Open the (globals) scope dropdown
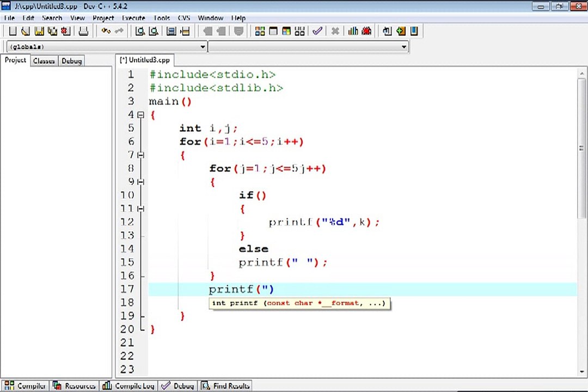The image size is (588, 392). [x=107, y=47]
